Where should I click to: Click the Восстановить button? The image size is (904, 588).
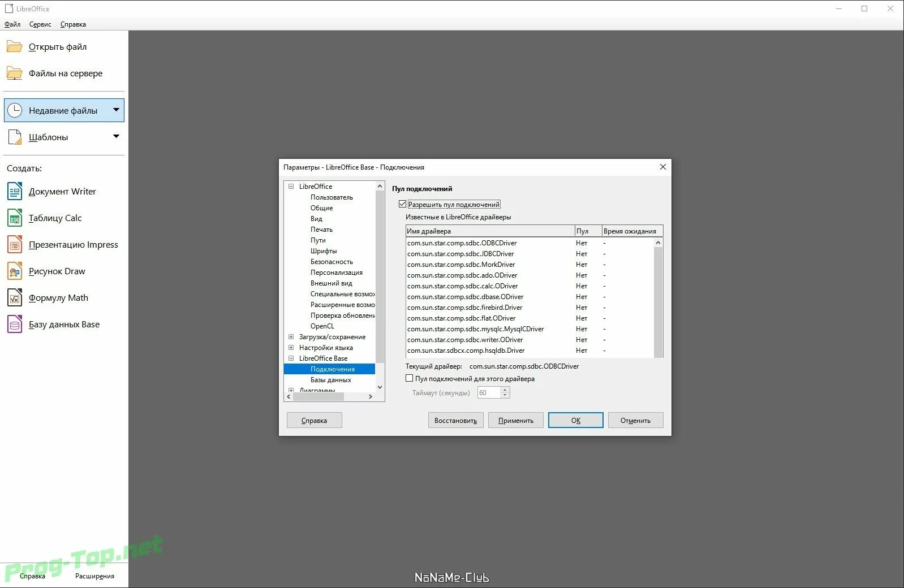pos(455,420)
